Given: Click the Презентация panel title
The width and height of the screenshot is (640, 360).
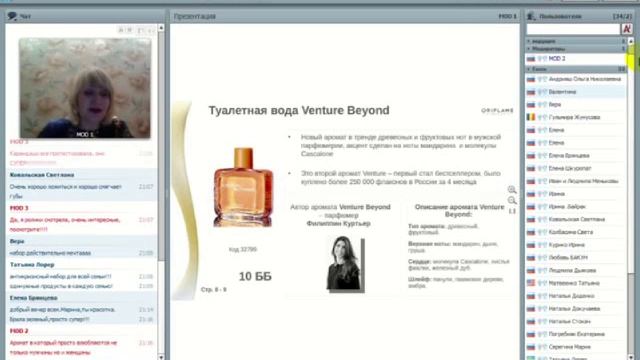Looking at the screenshot, I should click(195, 16).
